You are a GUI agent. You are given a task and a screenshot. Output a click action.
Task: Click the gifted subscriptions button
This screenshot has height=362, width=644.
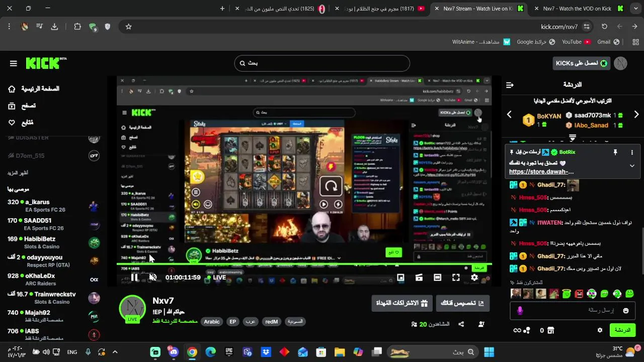point(402,303)
